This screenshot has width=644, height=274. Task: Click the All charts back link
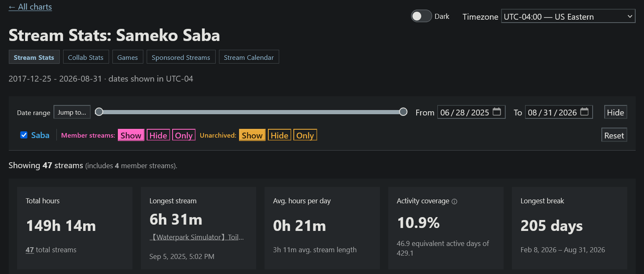[30, 7]
